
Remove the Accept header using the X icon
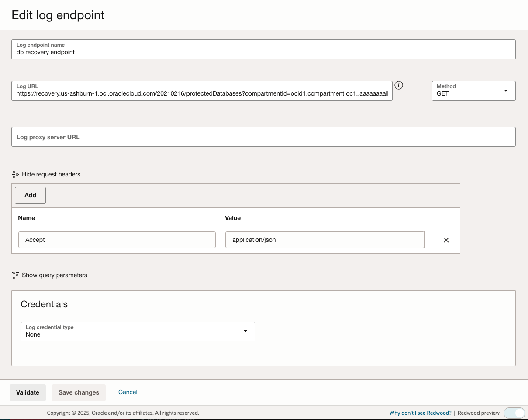pyautogui.click(x=446, y=240)
